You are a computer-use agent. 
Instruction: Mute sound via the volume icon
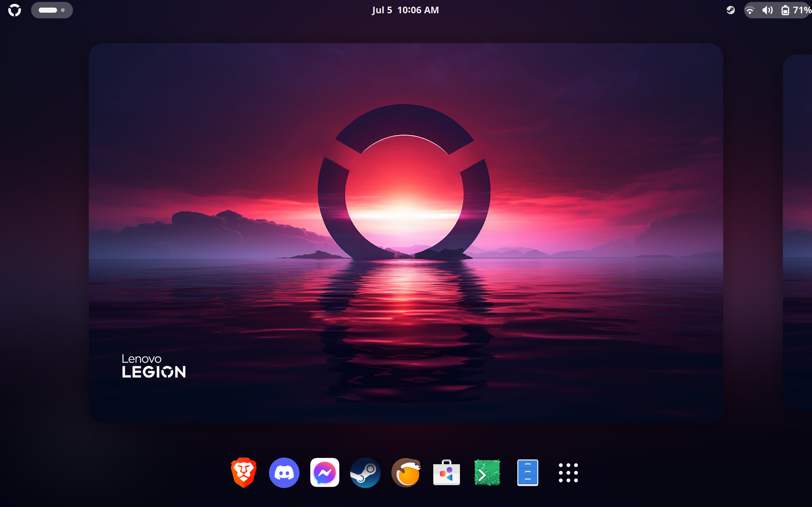(767, 10)
